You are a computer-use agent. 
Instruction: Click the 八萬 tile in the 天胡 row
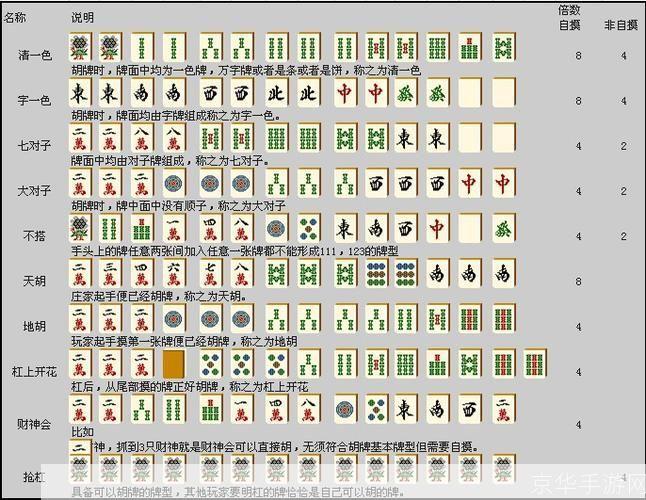[x=241, y=273]
